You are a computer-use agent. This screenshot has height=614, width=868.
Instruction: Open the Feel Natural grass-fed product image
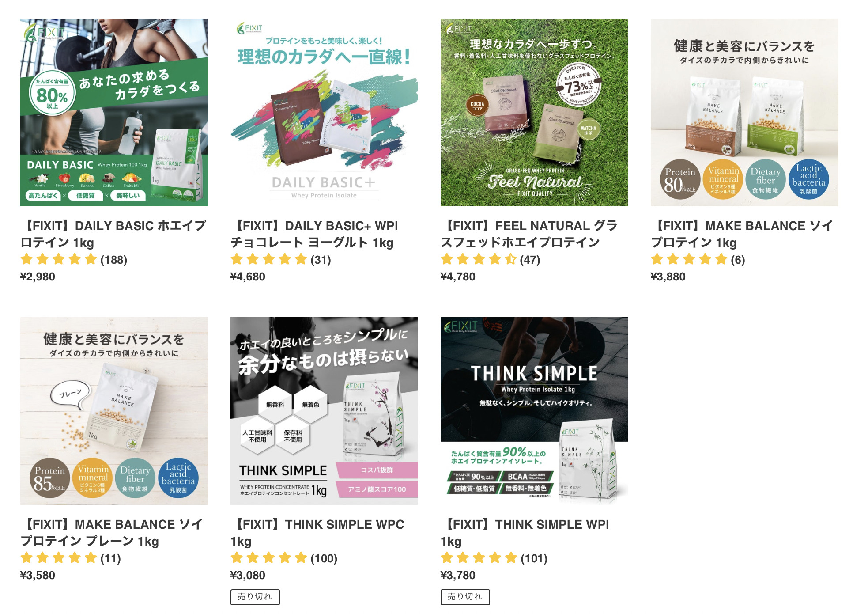click(x=534, y=112)
